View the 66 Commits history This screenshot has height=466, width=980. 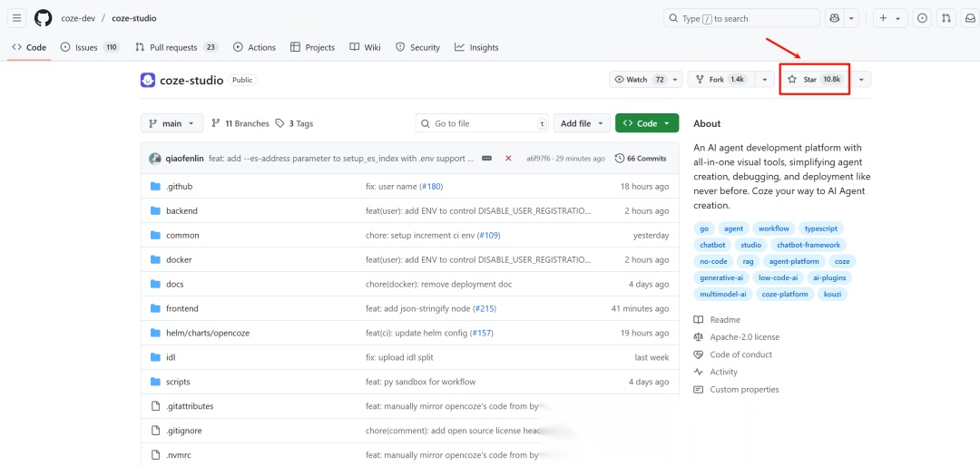(641, 159)
